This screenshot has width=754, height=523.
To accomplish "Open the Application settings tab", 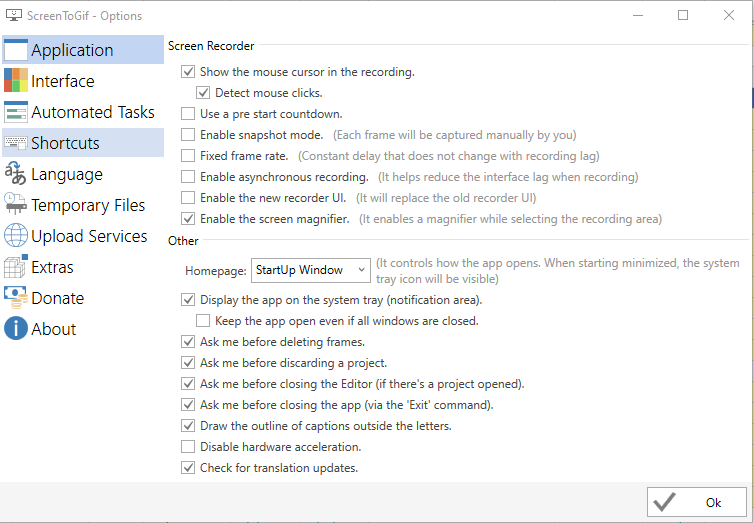I will tap(83, 50).
